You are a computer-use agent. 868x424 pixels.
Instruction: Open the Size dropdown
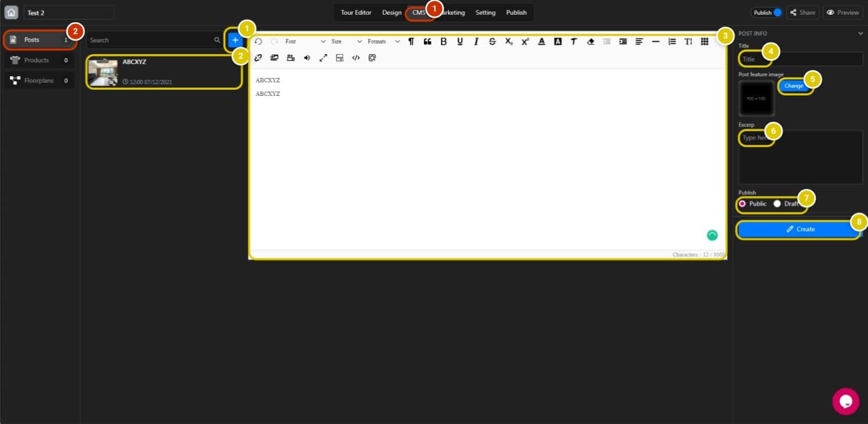(x=346, y=42)
